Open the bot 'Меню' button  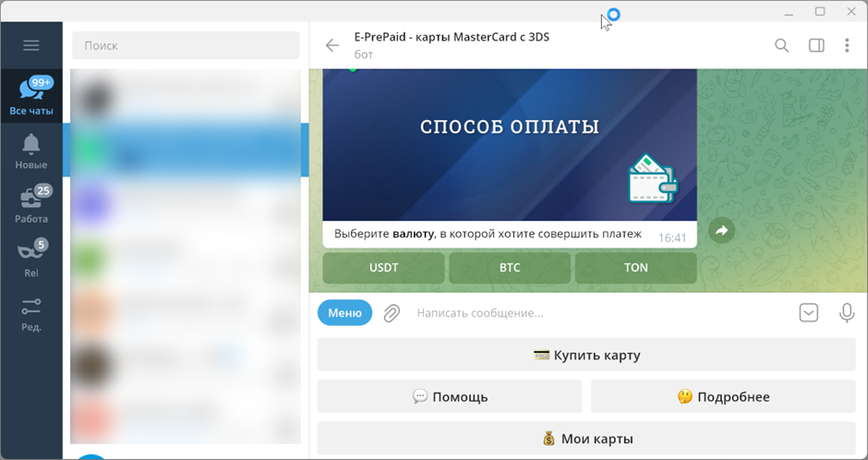344,313
